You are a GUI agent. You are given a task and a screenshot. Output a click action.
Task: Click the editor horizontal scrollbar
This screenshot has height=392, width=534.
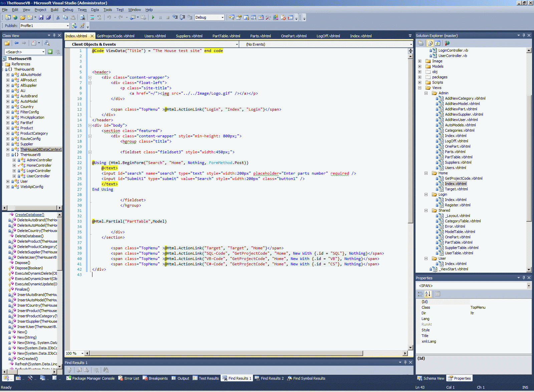[226, 353]
